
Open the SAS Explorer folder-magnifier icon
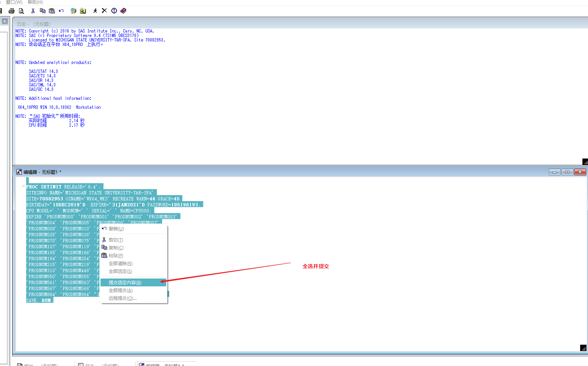tap(83, 11)
